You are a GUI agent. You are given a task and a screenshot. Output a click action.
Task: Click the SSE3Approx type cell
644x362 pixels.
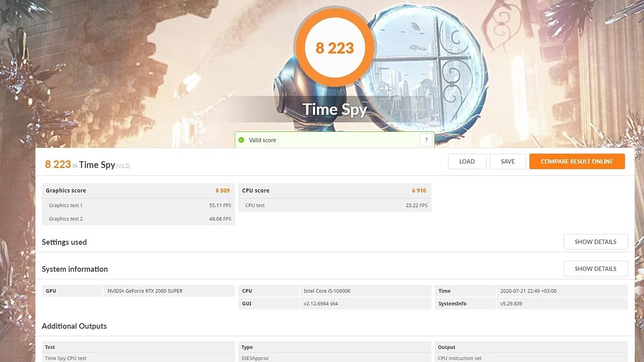coord(335,358)
